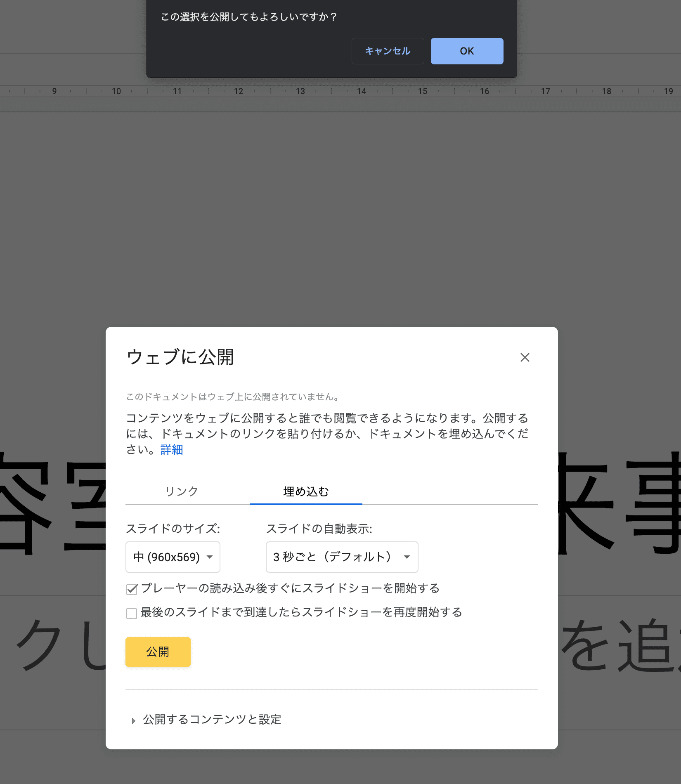Viewport: 681px width, 784px height.
Task: Click the arrow icon on the 3 秒ごと box
Action: (x=407, y=557)
